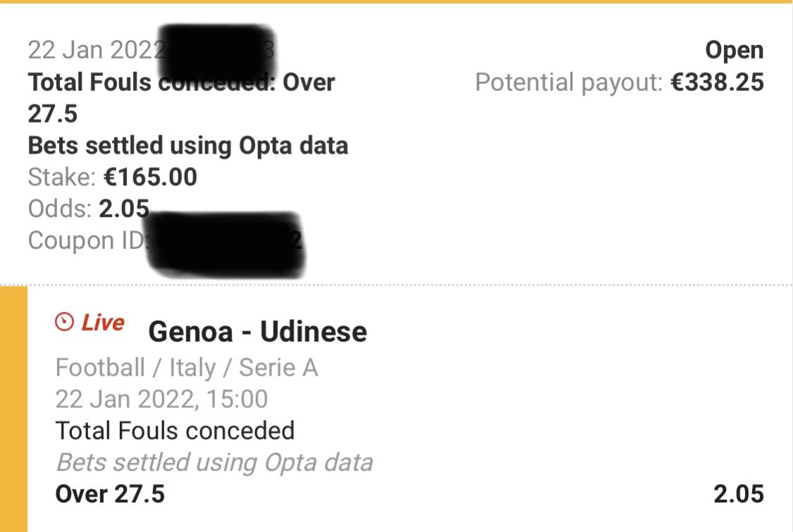Click the yellow vertical bar beside the match
793x532 pixels.
click(x=13, y=409)
